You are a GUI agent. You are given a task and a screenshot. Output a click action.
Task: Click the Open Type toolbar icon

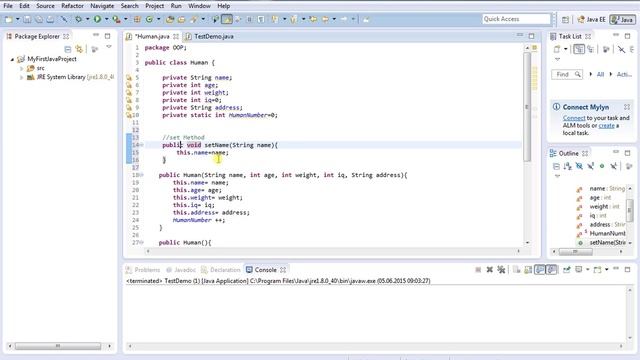[170, 19]
